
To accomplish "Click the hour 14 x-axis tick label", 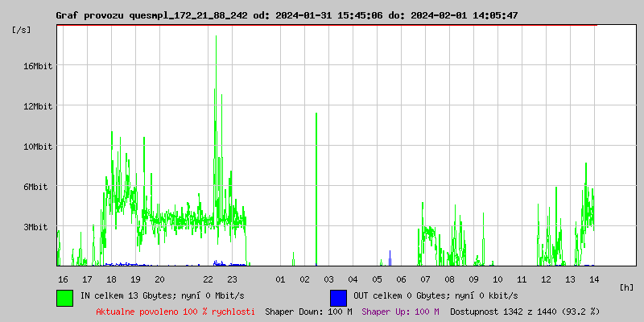I will click(x=594, y=279).
